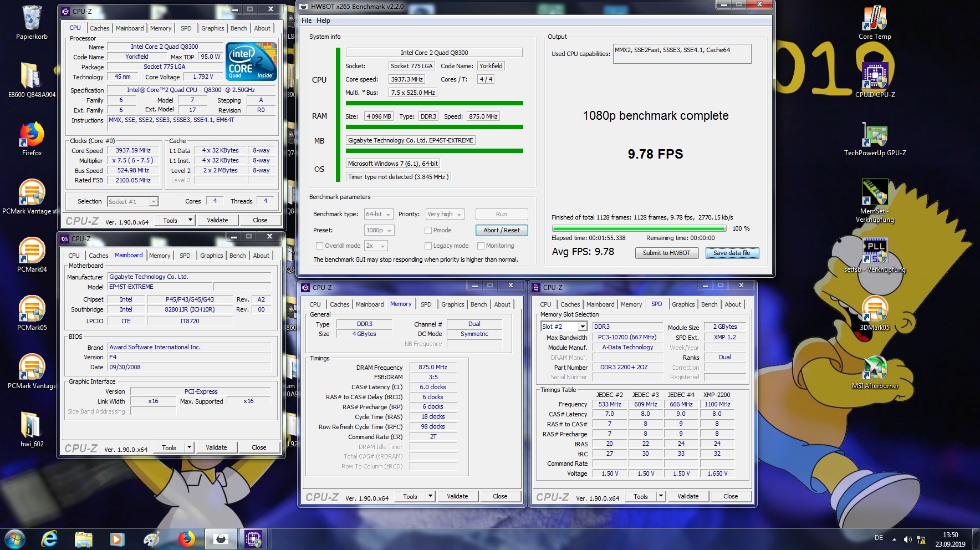Viewport: 980px width, 550px height.
Task: Enable the Monitoring checkbox
Action: point(481,246)
